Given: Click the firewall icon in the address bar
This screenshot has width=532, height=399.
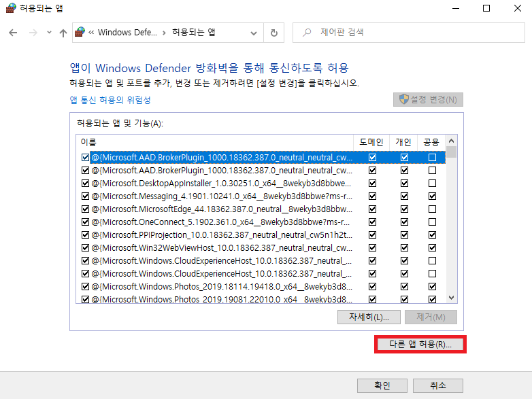Looking at the screenshot, I should 80,32.
